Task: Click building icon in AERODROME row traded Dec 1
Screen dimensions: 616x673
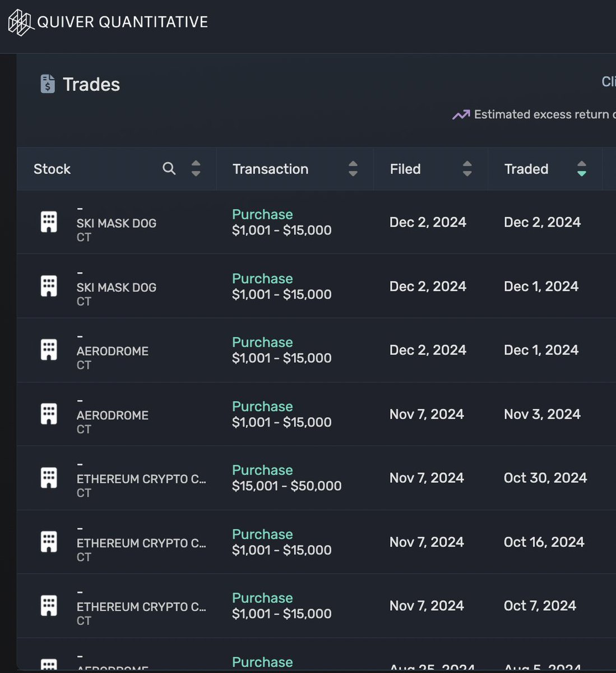Action: click(x=49, y=350)
